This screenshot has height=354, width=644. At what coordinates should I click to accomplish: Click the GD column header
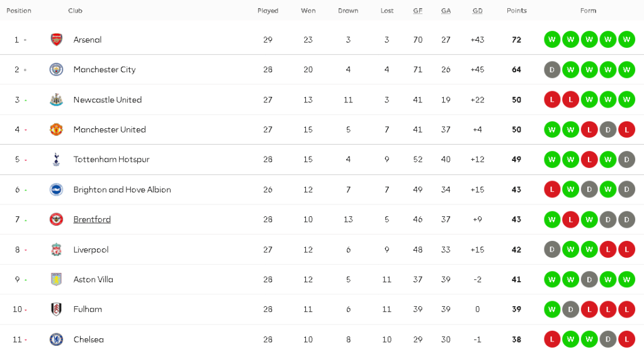pos(477,11)
